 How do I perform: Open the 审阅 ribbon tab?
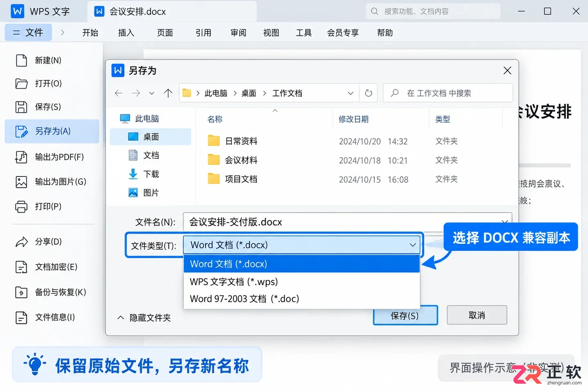pyautogui.click(x=238, y=33)
